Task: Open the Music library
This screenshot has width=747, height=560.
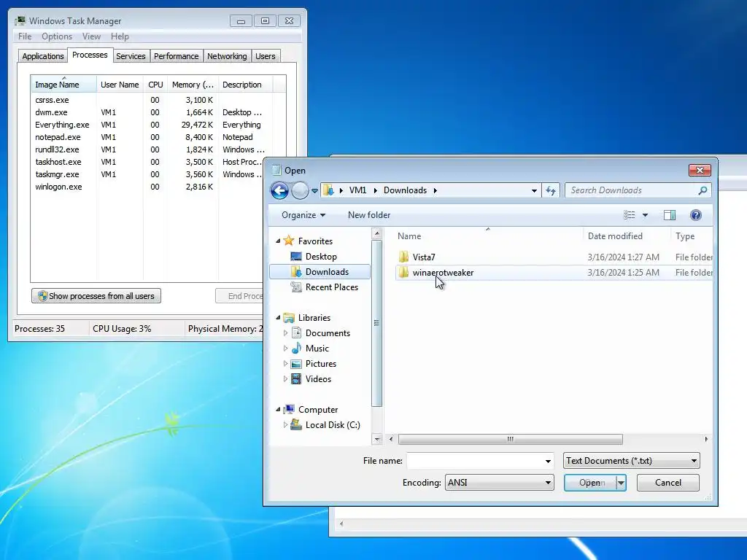Action: pyautogui.click(x=317, y=348)
